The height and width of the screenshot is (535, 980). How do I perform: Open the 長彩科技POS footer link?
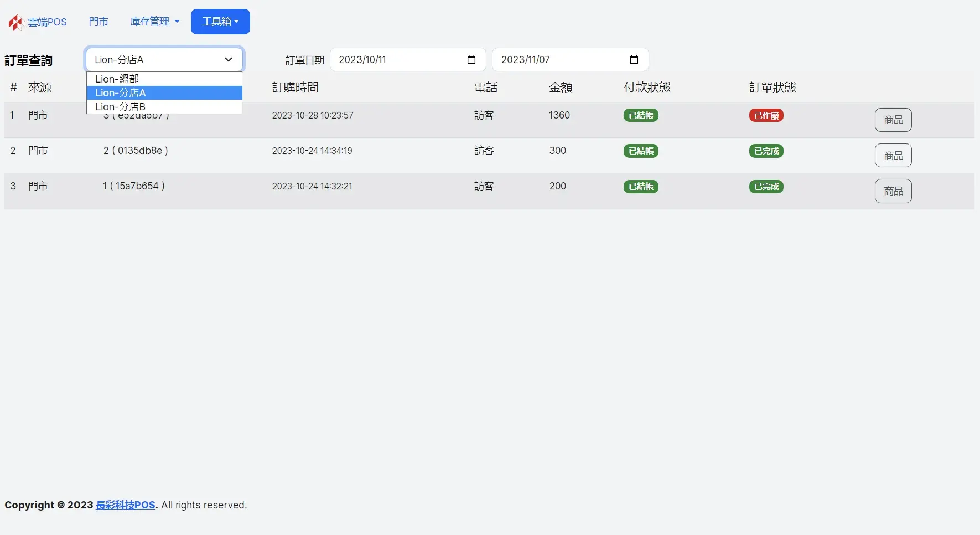tap(126, 505)
